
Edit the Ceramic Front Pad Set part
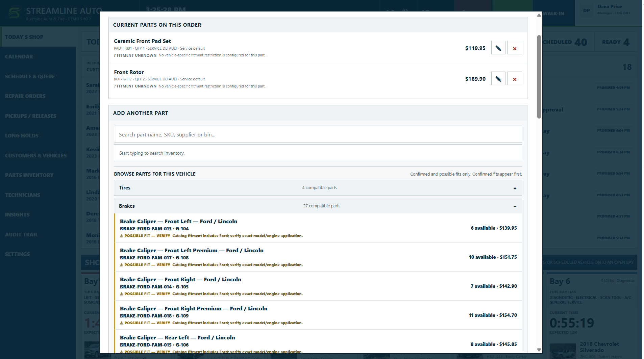pos(498,48)
